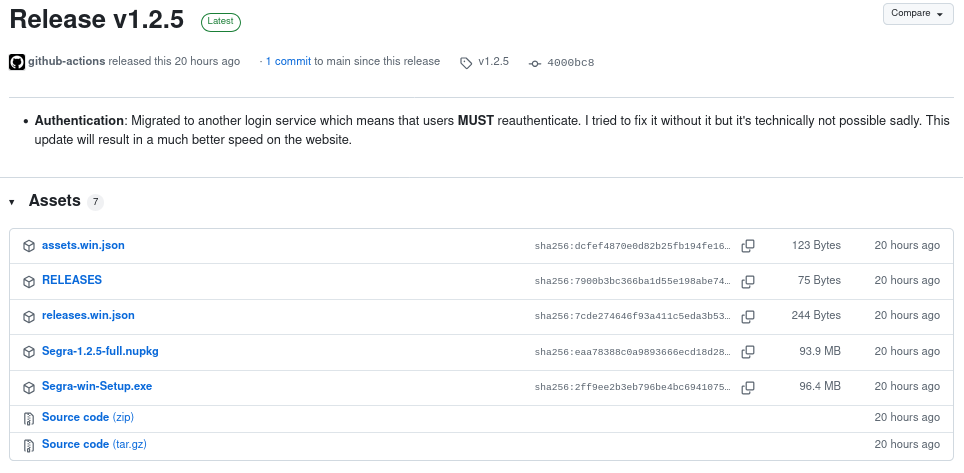Open the Compare dropdown
The height and width of the screenshot is (473, 964).
[917, 14]
